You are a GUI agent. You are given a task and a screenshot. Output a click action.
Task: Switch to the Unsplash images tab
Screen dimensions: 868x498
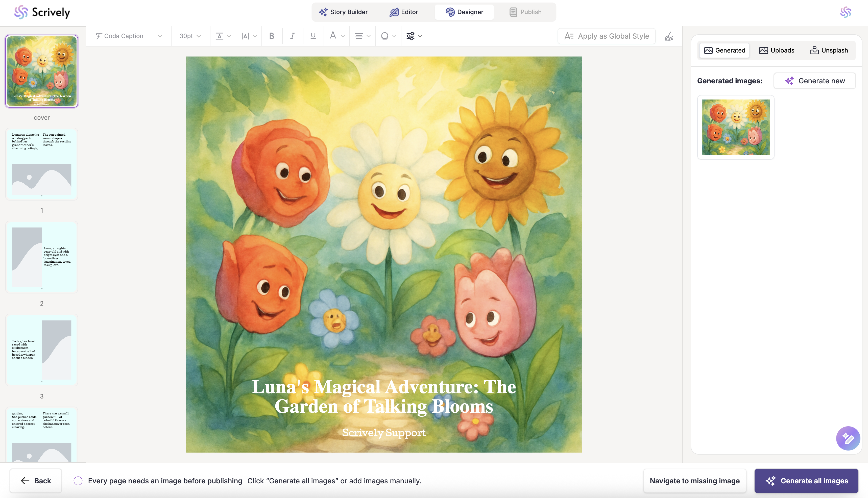[x=829, y=50]
